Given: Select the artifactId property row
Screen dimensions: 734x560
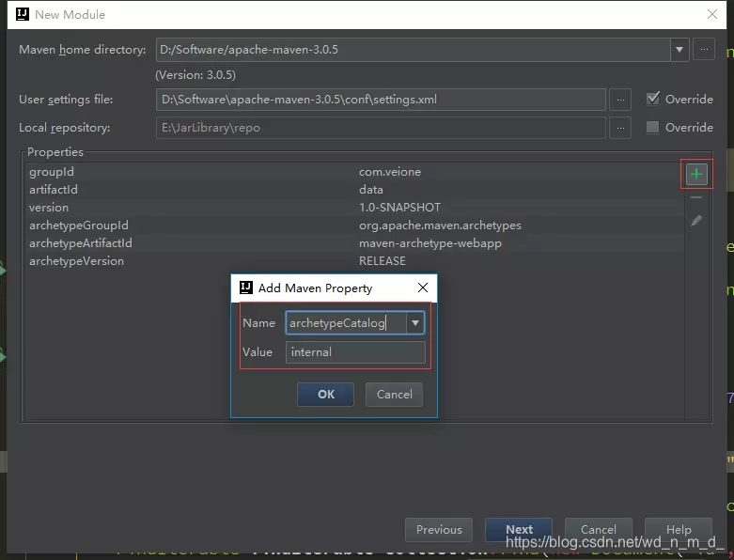Looking at the screenshot, I should click(x=354, y=190).
